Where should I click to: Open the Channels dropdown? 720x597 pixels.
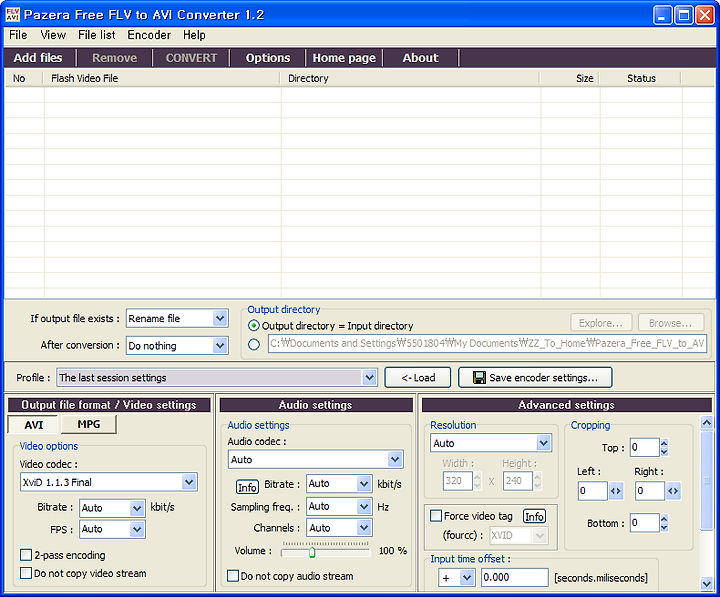coord(364,528)
